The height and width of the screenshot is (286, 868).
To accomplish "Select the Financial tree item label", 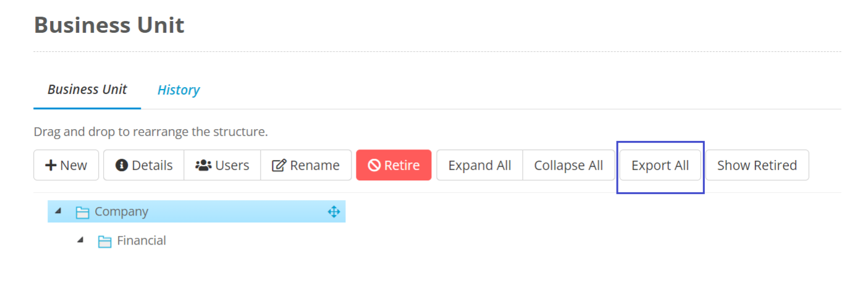I will coord(141,240).
